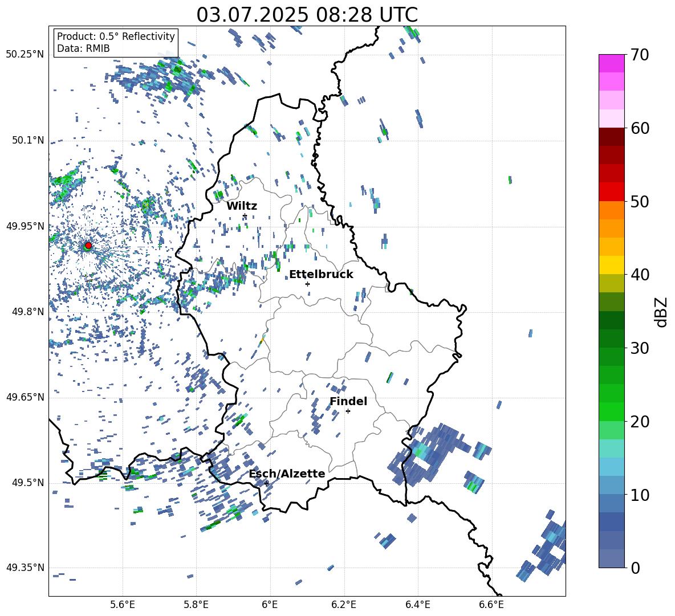This screenshot has width=675, height=616.
Task: Click the magenta top colorbar segment
Action: pyautogui.click(x=611, y=64)
